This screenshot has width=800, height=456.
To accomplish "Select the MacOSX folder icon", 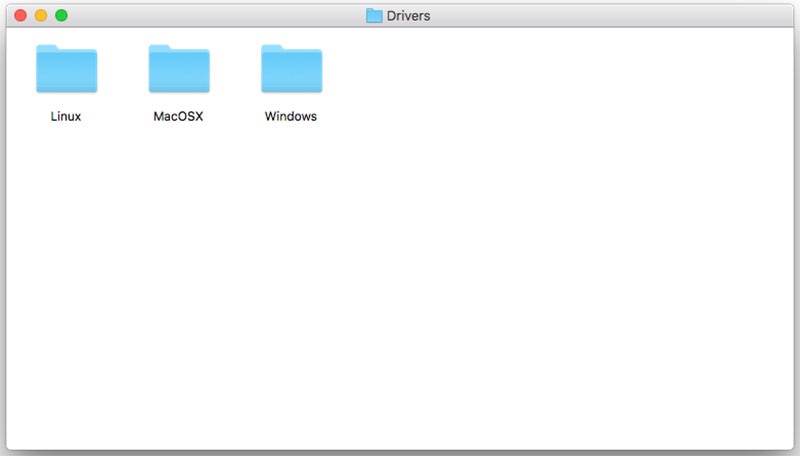I will (179, 69).
